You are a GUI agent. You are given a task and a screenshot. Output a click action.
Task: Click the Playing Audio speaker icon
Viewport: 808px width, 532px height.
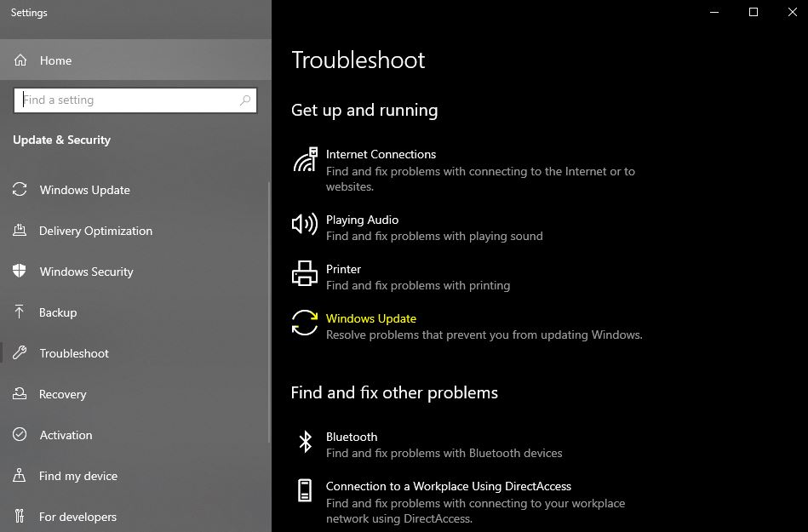(x=305, y=224)
